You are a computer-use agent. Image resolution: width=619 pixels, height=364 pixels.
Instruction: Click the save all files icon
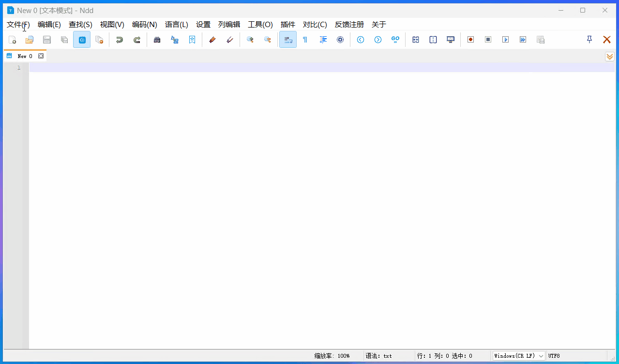[64, 40]
